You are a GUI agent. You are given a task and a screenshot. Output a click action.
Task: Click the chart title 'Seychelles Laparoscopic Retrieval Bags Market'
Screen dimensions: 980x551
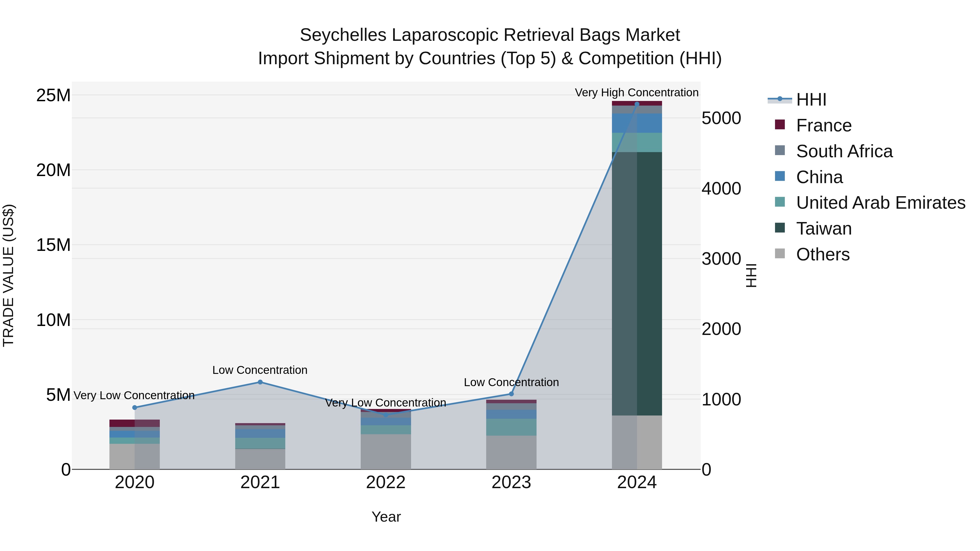tap(490, 35)
